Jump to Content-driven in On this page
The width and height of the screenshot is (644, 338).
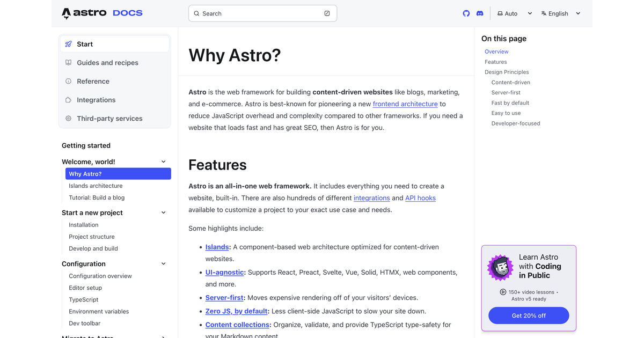point(511,82)
